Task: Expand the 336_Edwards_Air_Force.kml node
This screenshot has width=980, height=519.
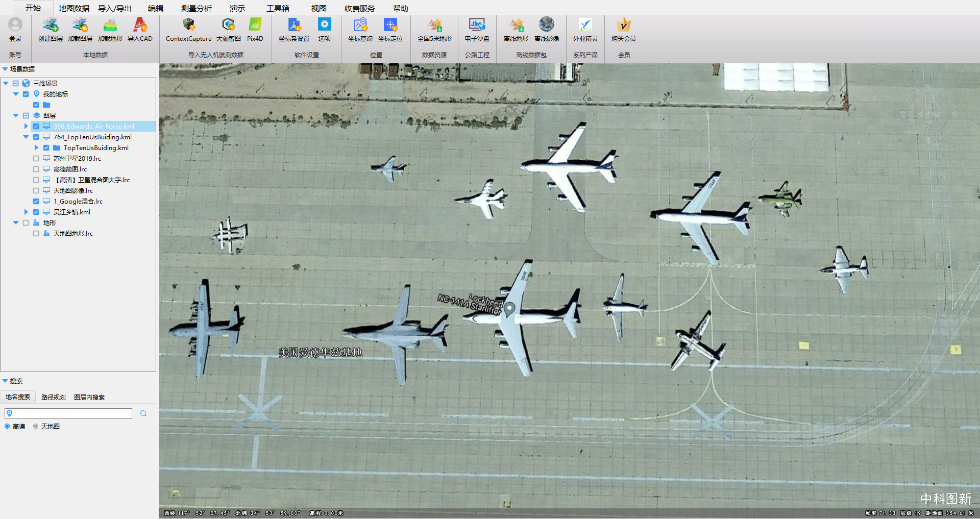Action: (26, 126)
